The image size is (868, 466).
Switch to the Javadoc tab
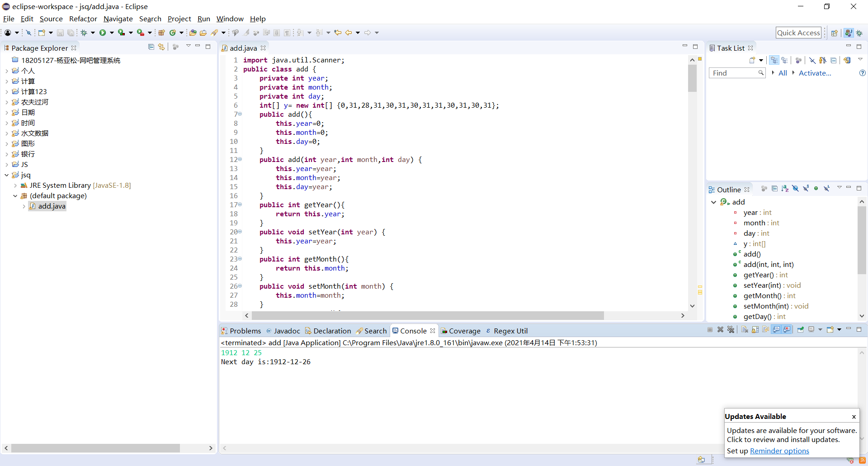click(x=283, y=331)
